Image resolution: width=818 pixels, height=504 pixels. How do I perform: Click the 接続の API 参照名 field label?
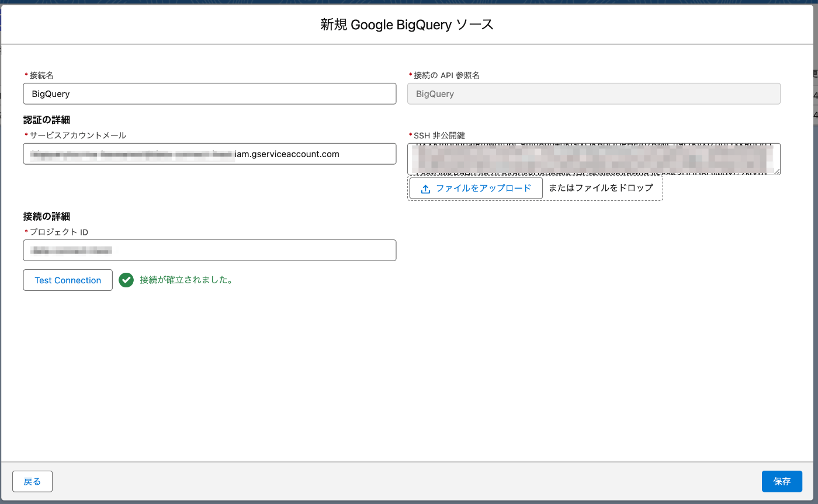[447, 75]
